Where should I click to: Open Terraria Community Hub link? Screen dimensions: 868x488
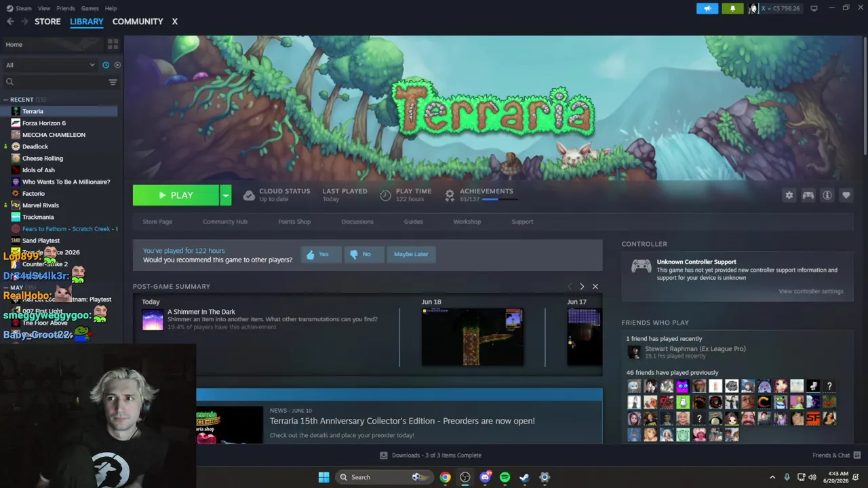point(225,222)
